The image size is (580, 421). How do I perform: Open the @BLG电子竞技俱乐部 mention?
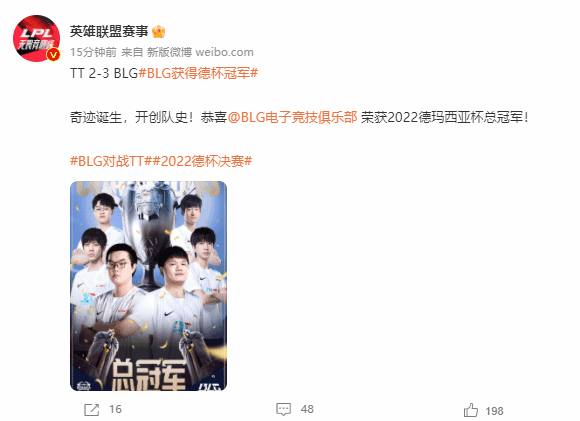pyautogui.click(x=292, y=117)
